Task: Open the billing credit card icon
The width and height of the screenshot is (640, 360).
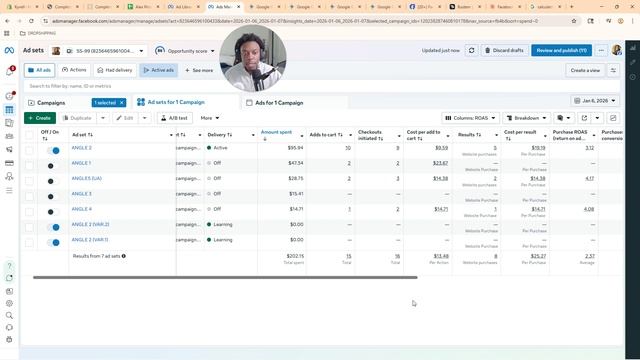Action: 9,163
